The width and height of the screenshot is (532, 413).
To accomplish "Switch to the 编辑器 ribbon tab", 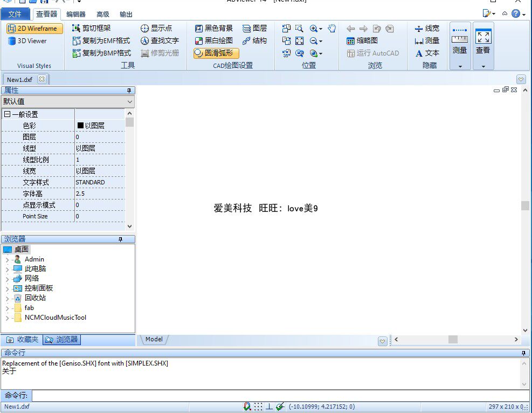I will 75,14.
